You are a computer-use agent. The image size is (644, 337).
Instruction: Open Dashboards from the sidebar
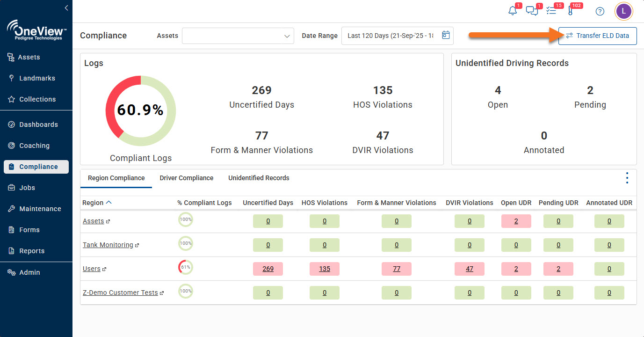click(x=38, y=125)
